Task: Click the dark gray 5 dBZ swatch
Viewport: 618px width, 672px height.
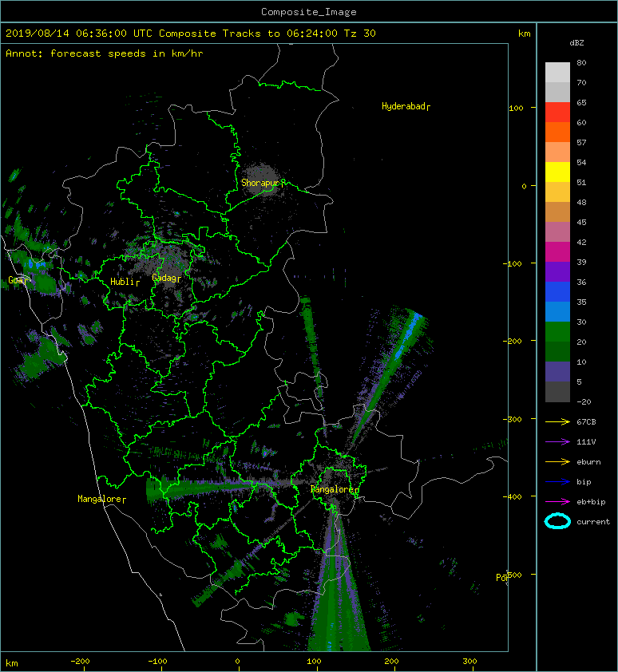Action: [557, 392]
